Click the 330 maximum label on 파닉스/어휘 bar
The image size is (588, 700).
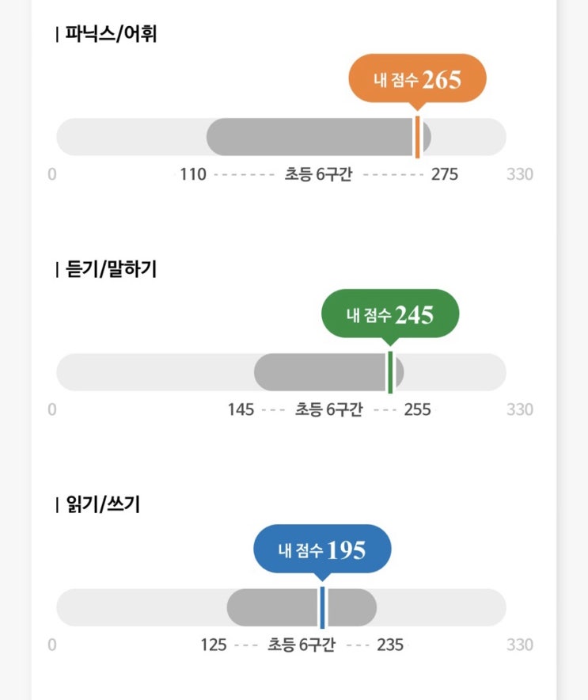tap(520, 174)
